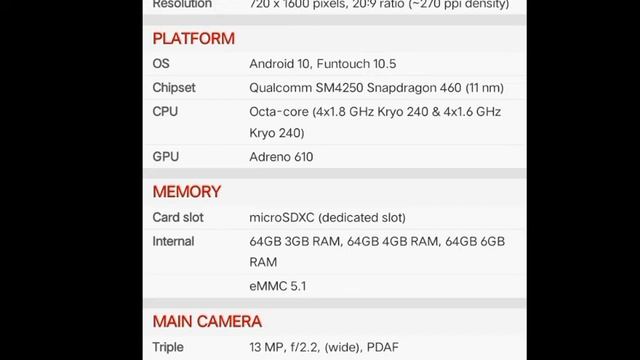This screenshot has height=360, width=640.
Task: Open the Card slot label link
Action: pyautogui.click(x=178, y=217)
